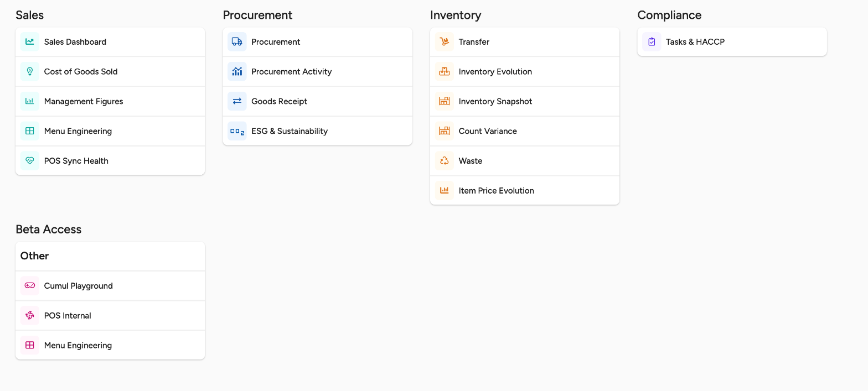Click the Inventory Snapshot icon
The image size is (868, 391).
[444, 101]
